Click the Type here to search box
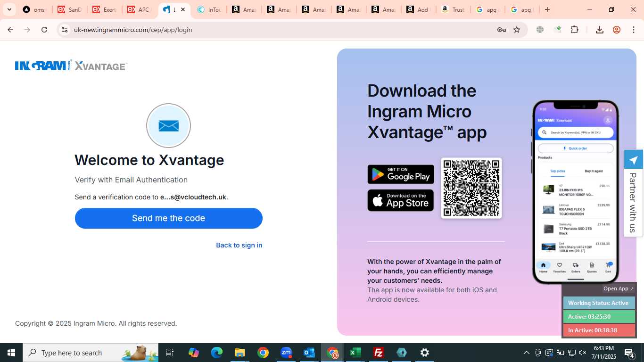Image resolution: width=644 pixels, height=362 pixels. (x=91, y=353)
